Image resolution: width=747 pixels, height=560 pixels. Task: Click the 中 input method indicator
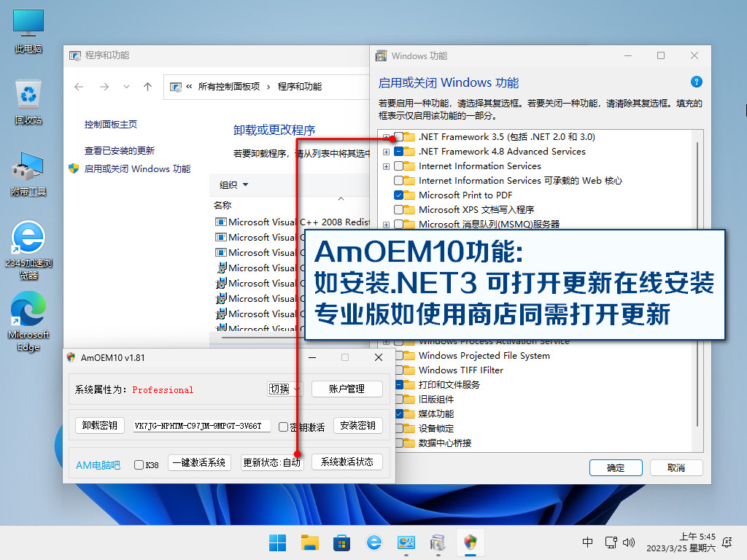[x=588, y=542]
